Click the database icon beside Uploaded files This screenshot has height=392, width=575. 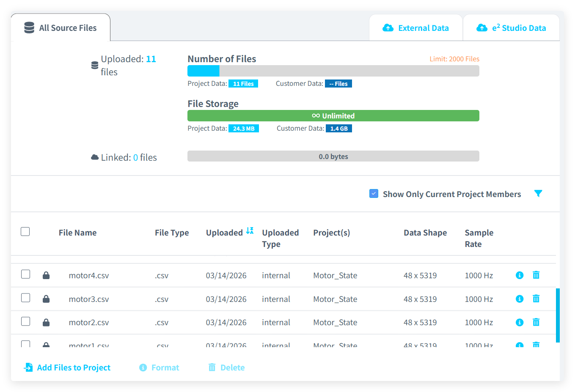pyautogui.click(x=95, y=65)
